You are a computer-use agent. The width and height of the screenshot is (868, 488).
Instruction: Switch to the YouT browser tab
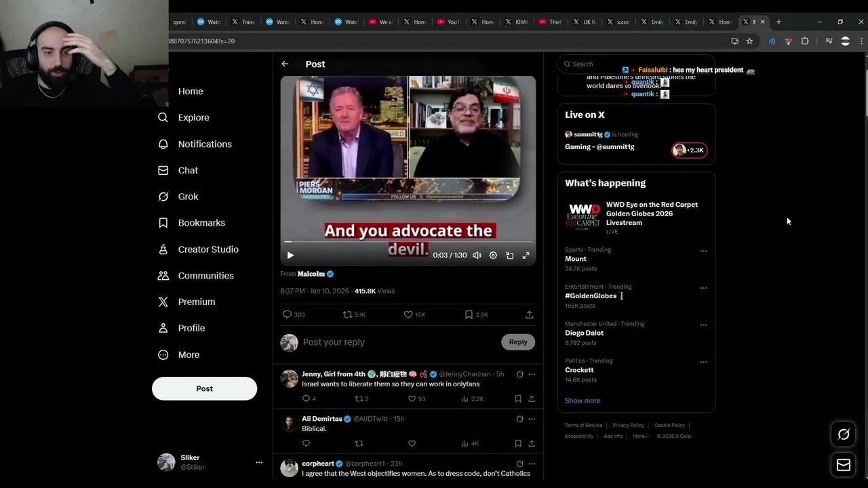click(x=448, y=22)
